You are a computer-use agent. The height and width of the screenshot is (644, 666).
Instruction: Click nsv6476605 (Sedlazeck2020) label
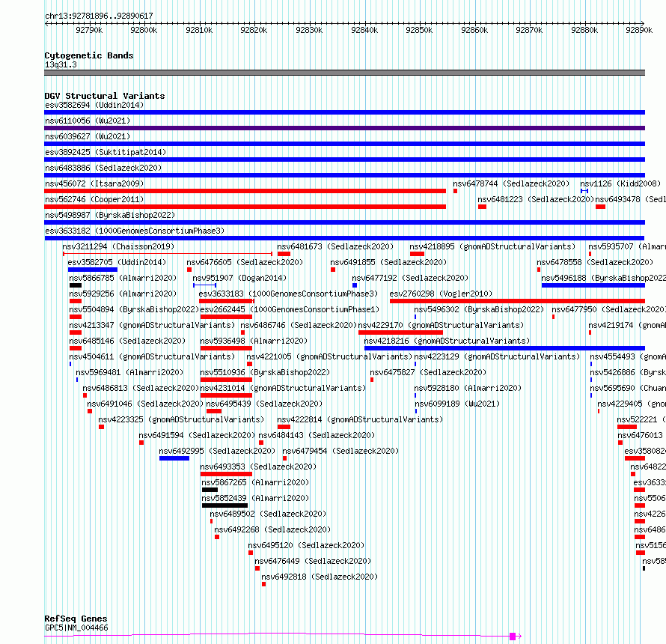click(x=245, y=262)
